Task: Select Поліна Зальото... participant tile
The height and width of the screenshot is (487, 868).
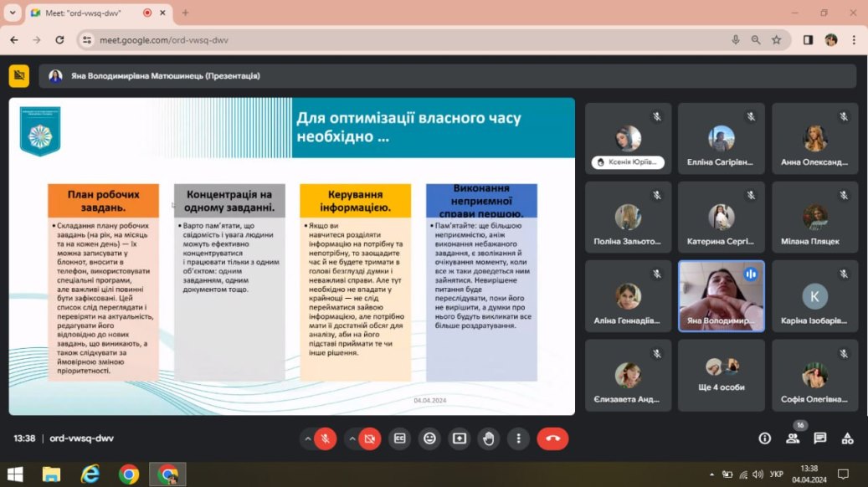Action: coord(628,217)
